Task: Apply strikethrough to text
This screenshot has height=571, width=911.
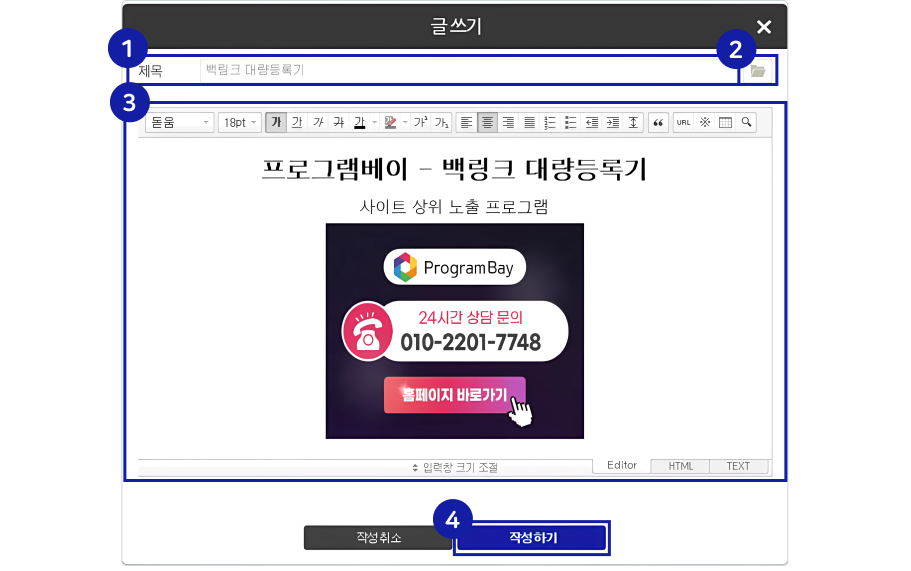Action: 338,122
